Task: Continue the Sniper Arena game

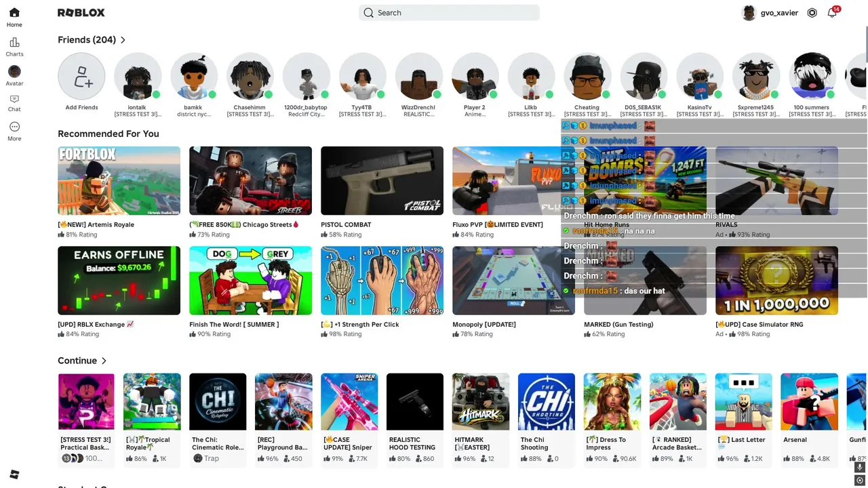Action: point(349,402)
